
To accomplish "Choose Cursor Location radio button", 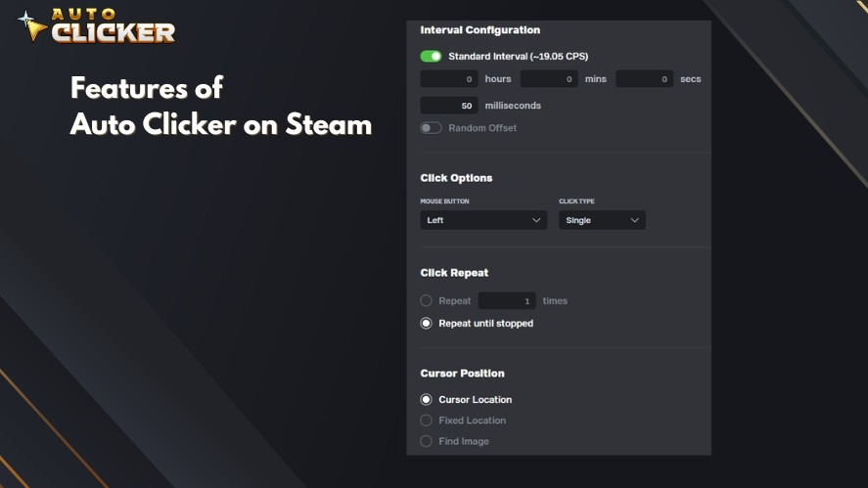I will pos(426,399).
